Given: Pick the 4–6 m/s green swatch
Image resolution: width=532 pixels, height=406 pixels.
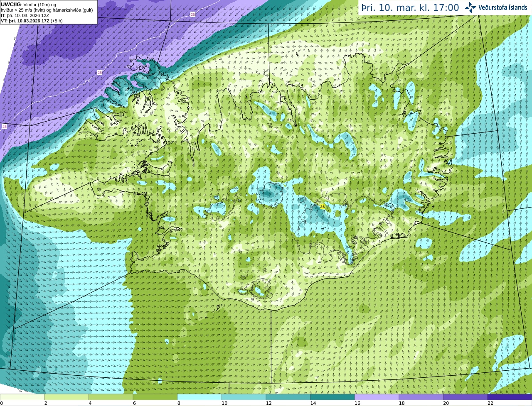Looking at the screenshot, I should click(x=111, y=397).
